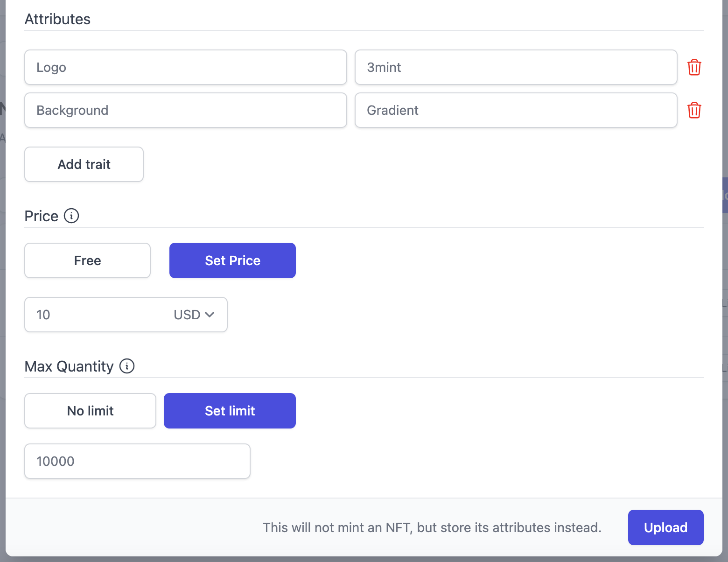This screenshot has height=562, width=728.
Task: Show the Price info tooltip icon
Action: 71,216
